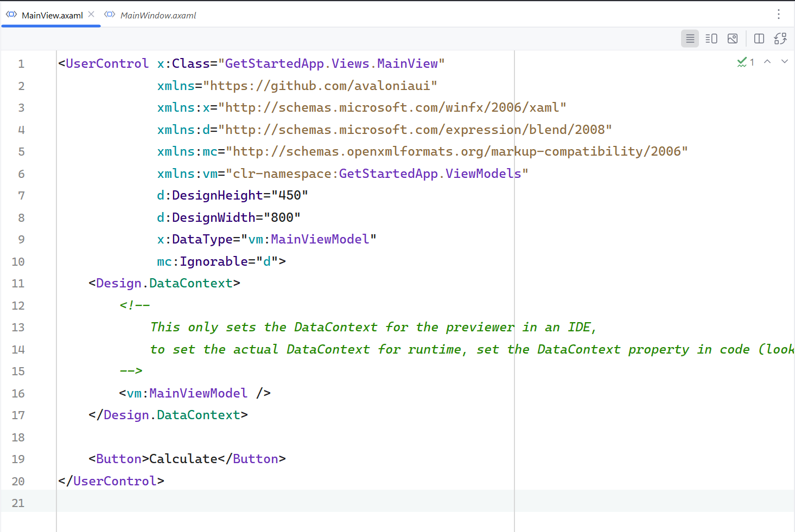The width and height of the screenshot is (795, 532).
Task: Show editor and preview side by side
Action: (x=711, y=39)
